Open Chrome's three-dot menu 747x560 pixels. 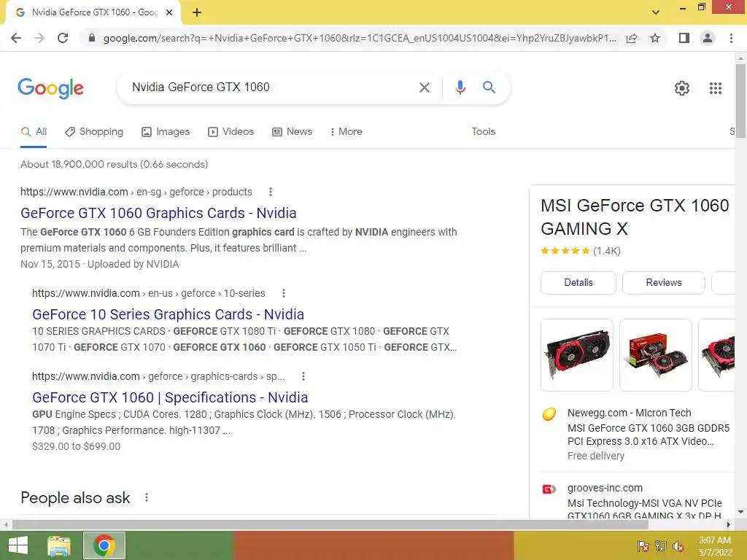731,38
